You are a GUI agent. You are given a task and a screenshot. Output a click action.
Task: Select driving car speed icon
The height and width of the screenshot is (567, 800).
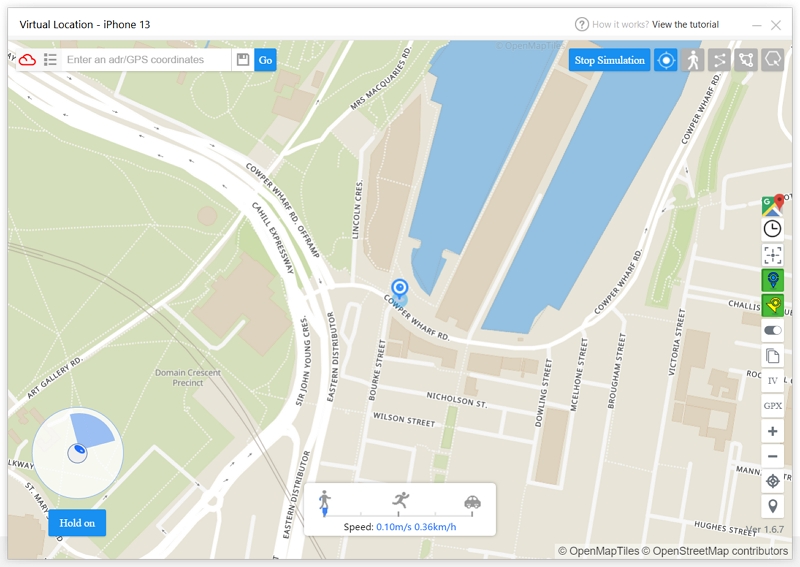tap(472, 502)
